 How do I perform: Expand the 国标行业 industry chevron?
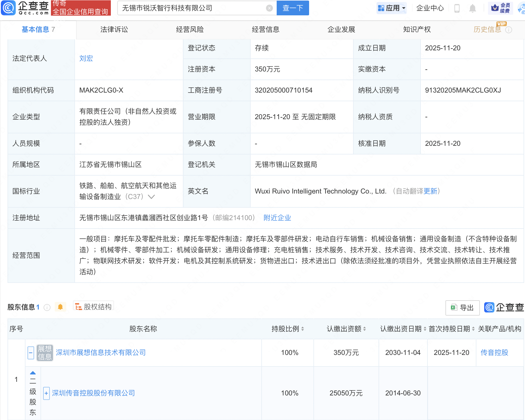click(151, 197)
